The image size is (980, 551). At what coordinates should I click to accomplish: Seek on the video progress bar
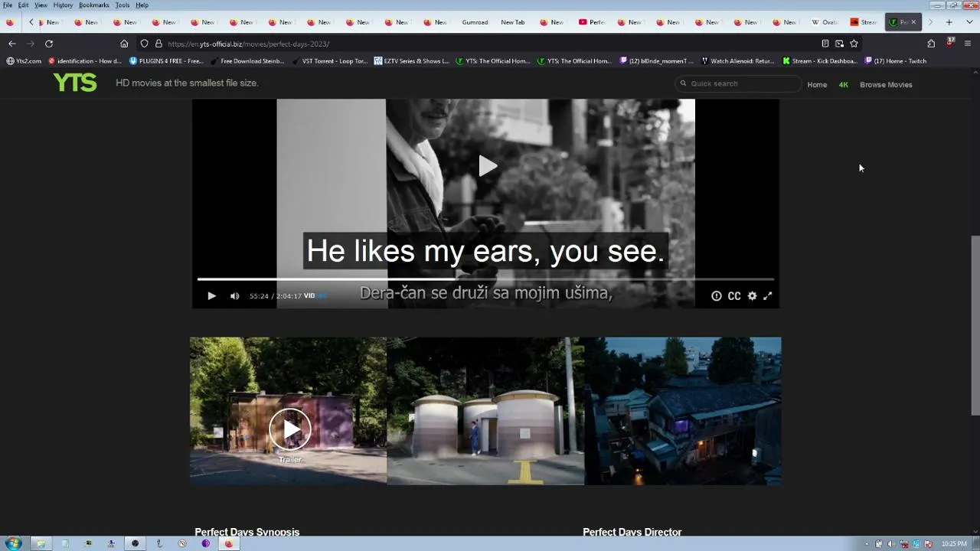[485, 279]
